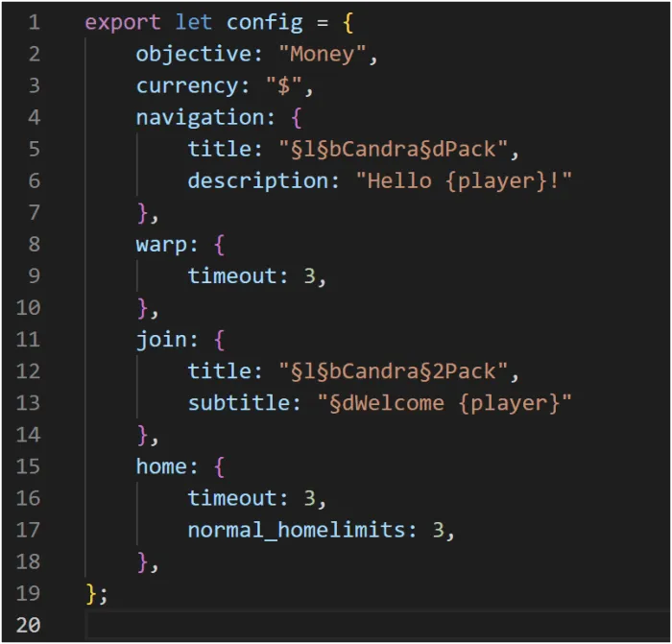
Task: Click the 'let' keyword on line 1
Action: click(194, 22)
